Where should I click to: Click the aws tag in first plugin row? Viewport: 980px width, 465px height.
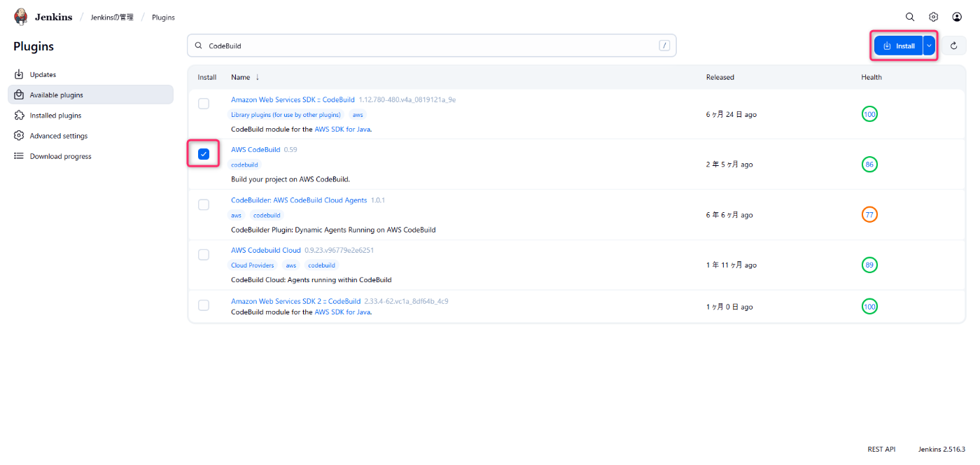click(358, 114)
